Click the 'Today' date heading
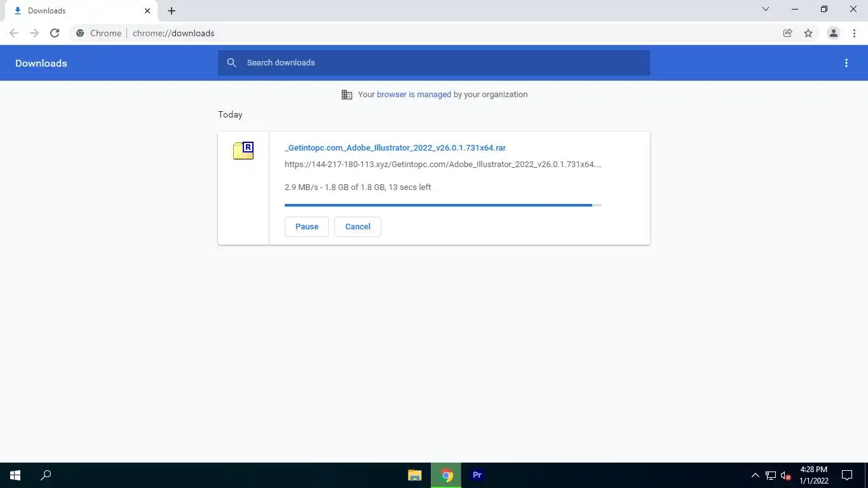The width and height of the screenshot is (868, 488). 230,115
